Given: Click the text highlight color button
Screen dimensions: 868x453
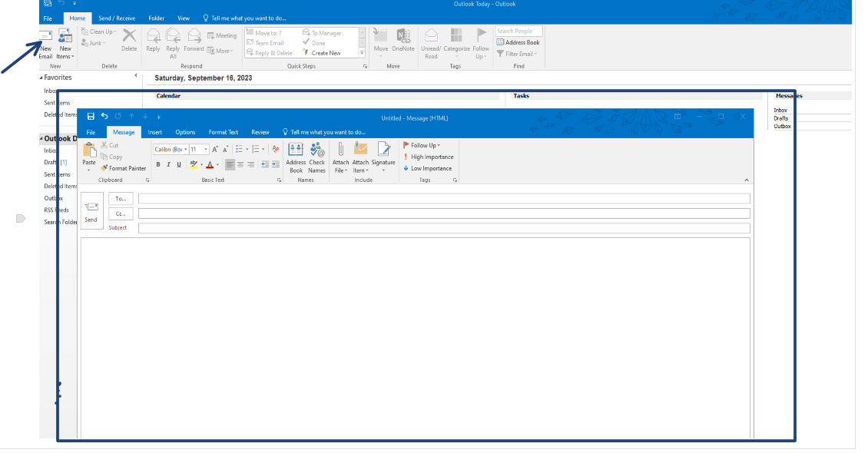Looking at the screenshot, I should [194, 164].
